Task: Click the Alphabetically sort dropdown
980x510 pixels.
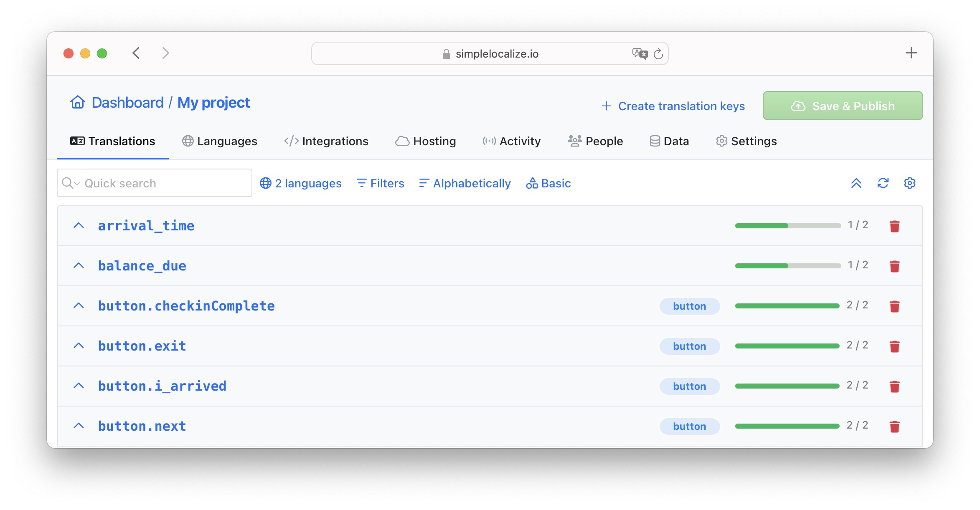Action: (465, 183)
